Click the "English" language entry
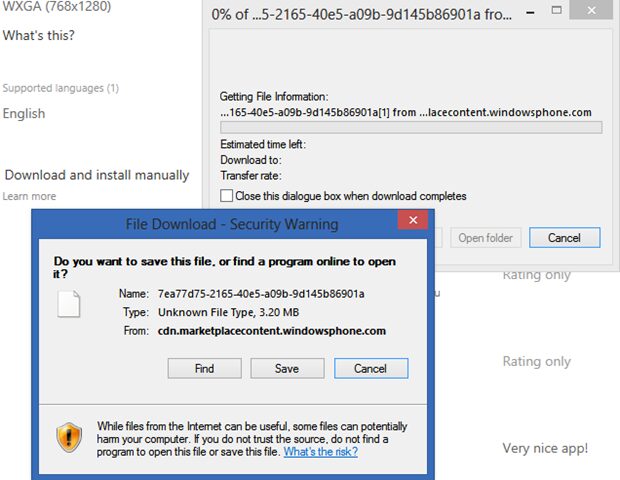The height and width of the screenshot is (480, 620). click(x=24, y=113)
